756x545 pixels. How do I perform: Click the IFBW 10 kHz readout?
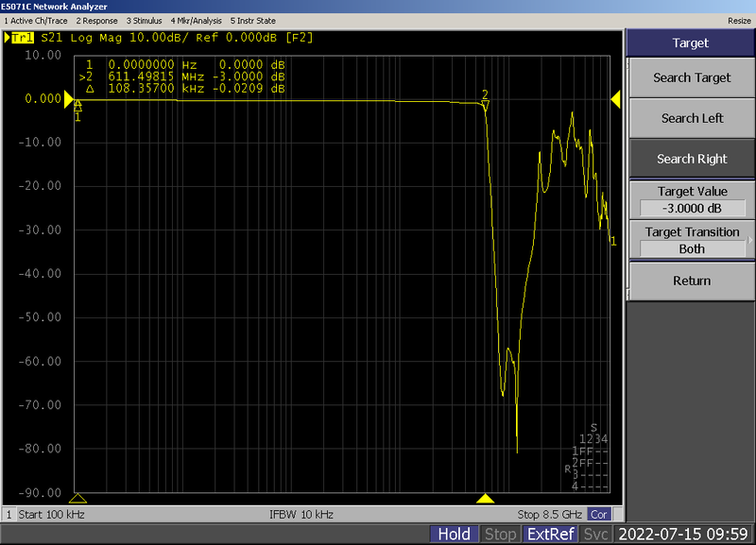[x=301, y=515]
